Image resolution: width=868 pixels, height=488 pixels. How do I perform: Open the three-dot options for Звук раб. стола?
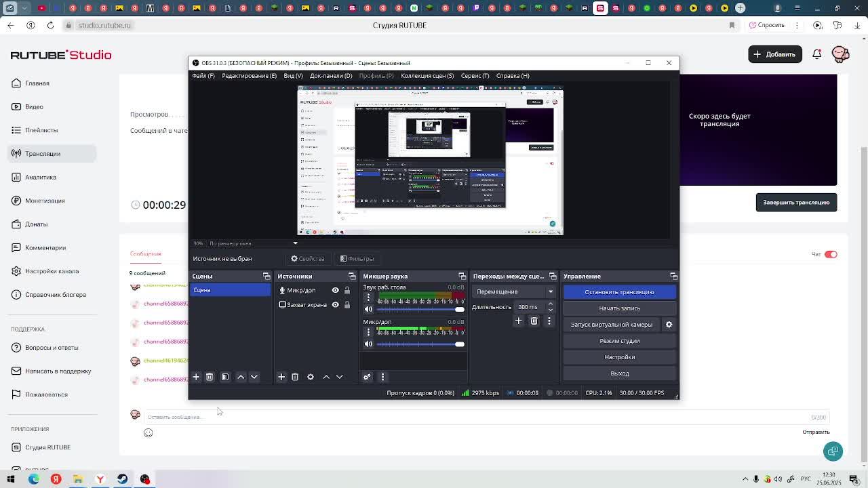point(368,297)
